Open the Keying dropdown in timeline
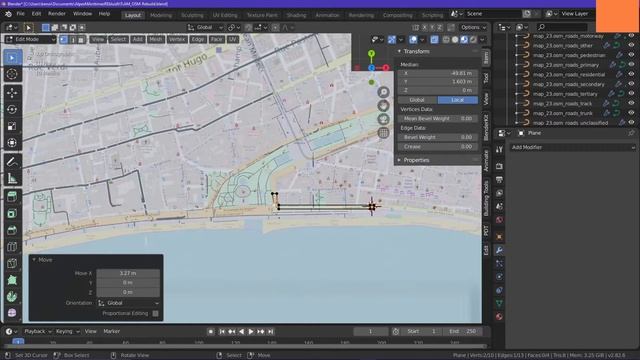The height and width of the screenshot is (360, 640). 67,331
